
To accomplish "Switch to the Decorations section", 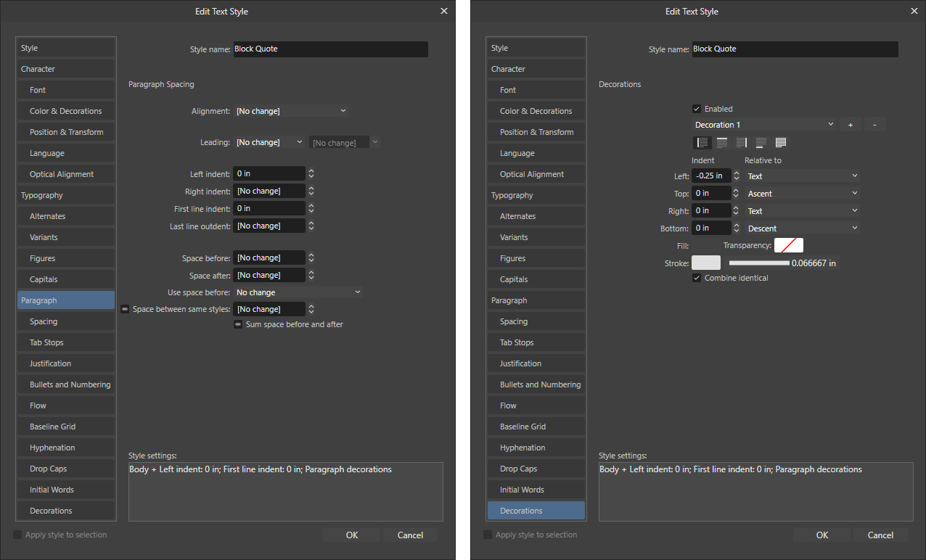I will tap(536, 510).
